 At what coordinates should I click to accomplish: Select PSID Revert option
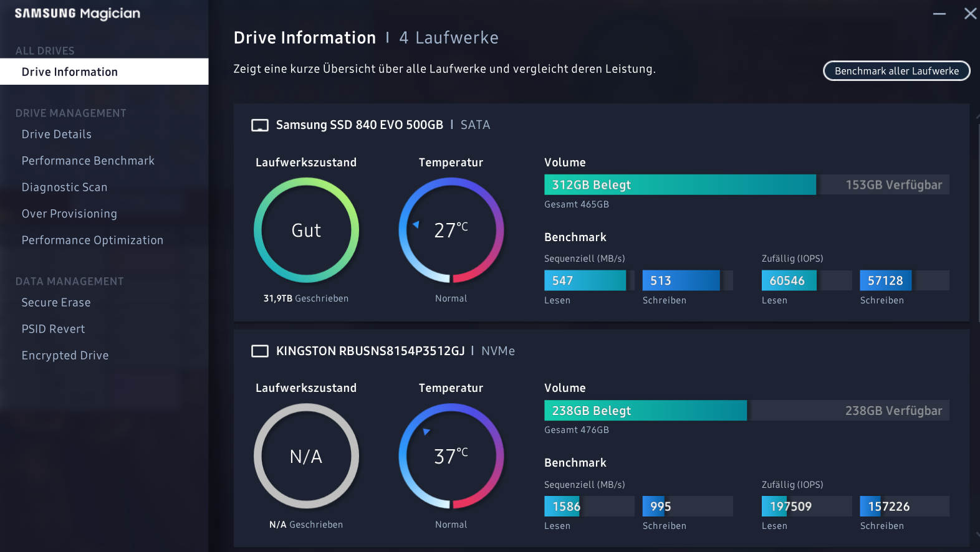click(x=53, y=329)
